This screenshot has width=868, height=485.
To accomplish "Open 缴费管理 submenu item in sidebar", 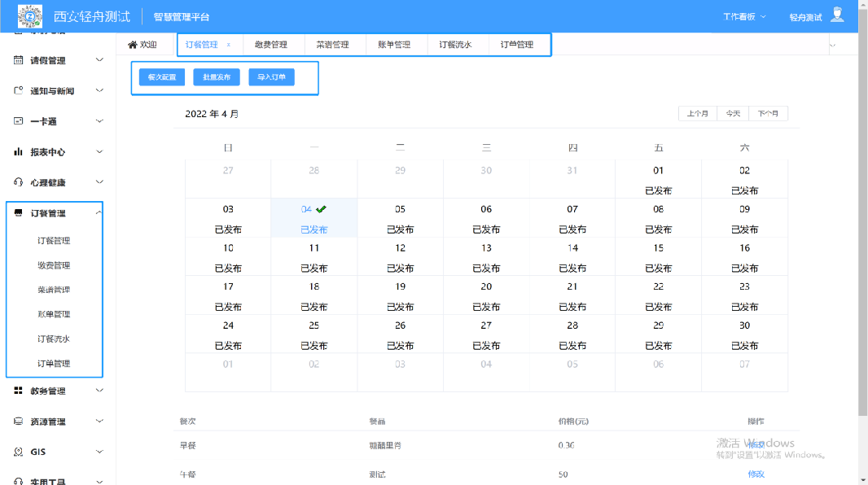I will (x=54, y=265).
